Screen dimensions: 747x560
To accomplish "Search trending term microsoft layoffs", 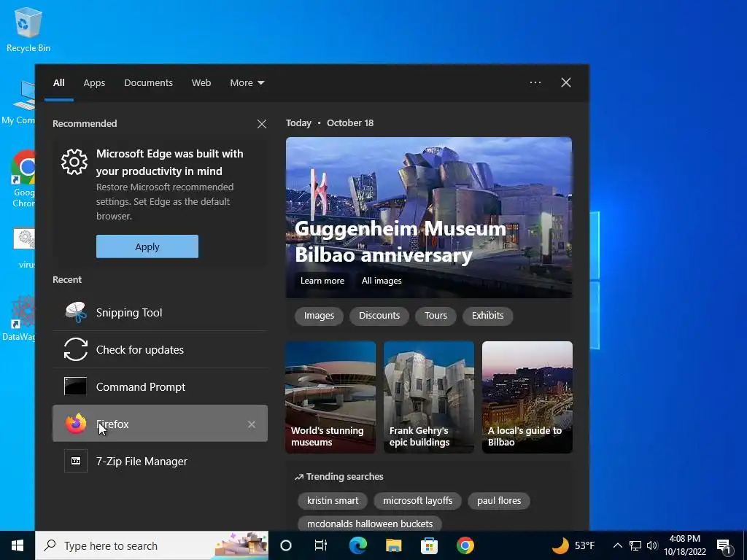I will (418, 500).
